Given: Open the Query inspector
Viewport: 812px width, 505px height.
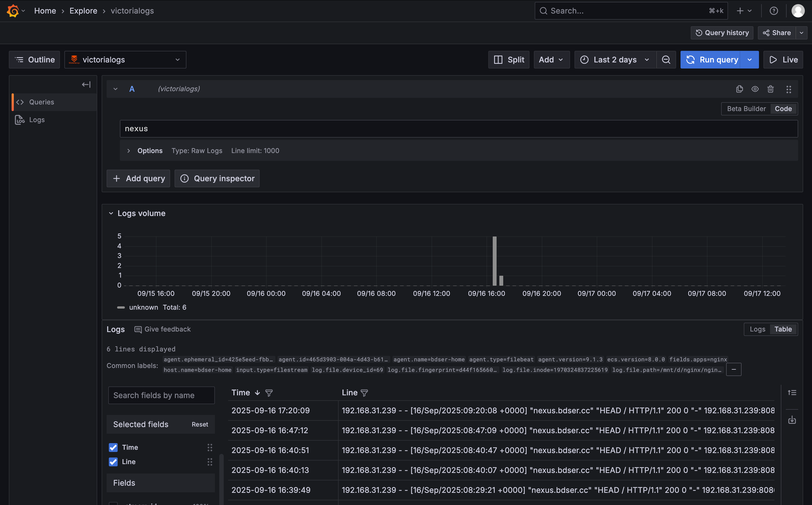Looking at the screenshot, I should [x=217, y=178].
